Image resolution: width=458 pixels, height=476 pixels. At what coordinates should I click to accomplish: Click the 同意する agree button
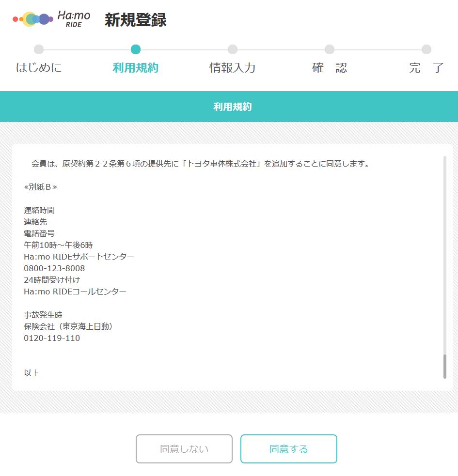(289, 449)
